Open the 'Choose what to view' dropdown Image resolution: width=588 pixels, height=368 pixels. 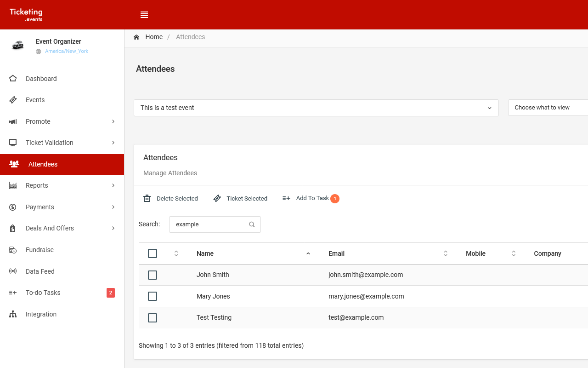coord(548,108)
